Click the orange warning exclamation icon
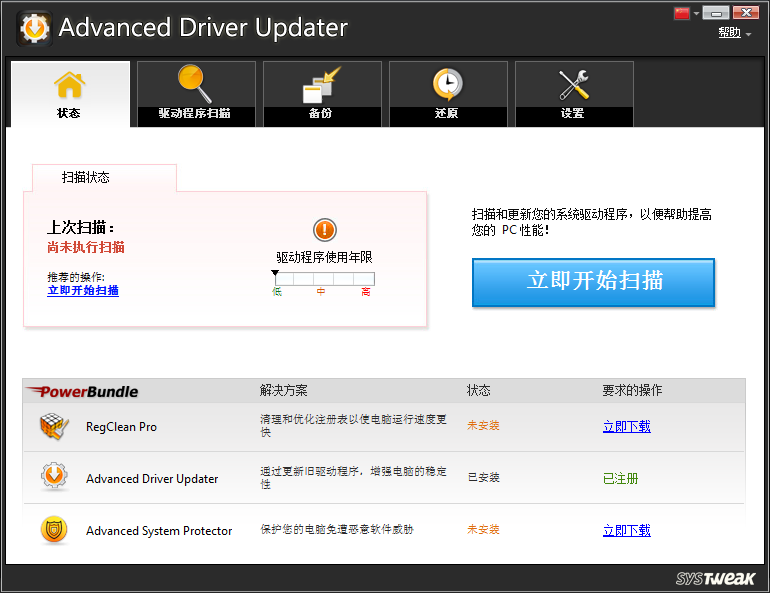Image resolution: width=770 pixels, height=593 pixels. pyautogui.click(x=325, y=230)
